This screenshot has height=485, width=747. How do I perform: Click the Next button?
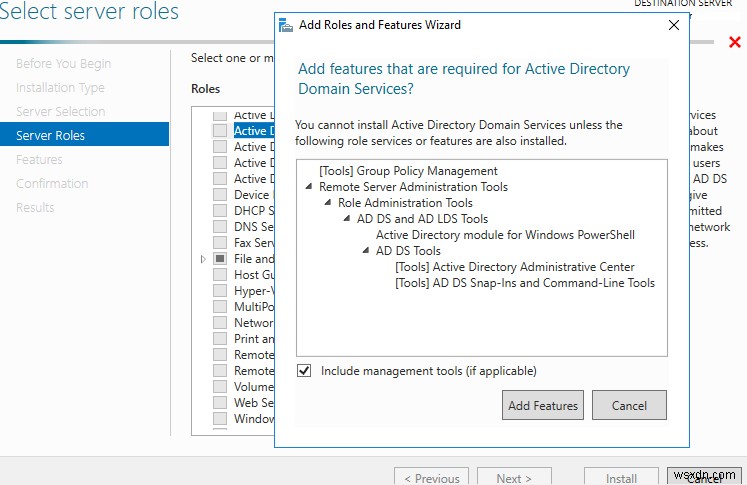point(514,476)
